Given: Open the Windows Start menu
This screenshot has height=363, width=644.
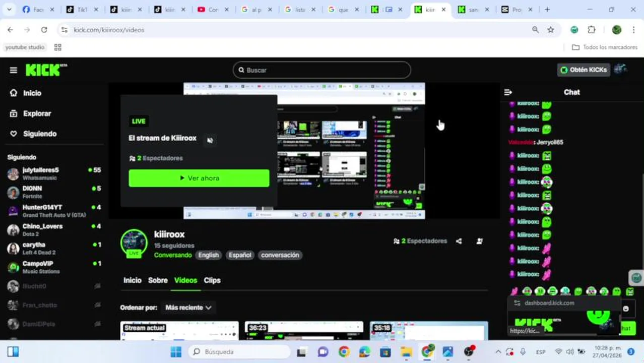Looking at the screenshot, I should pos(176,352).
